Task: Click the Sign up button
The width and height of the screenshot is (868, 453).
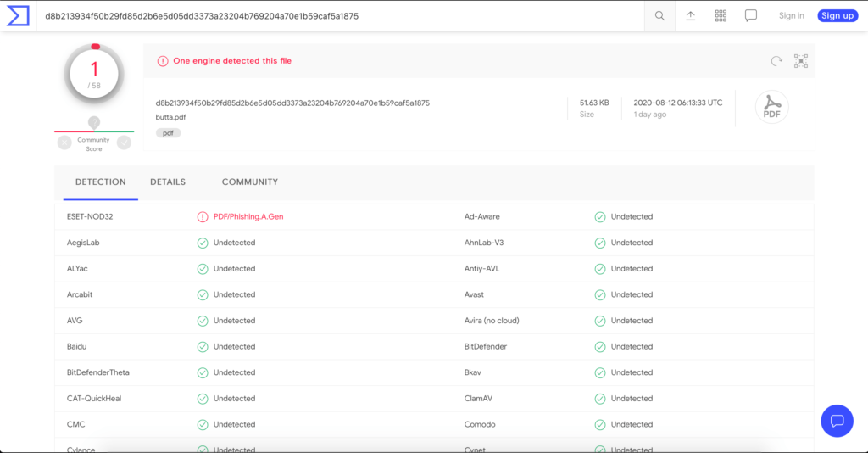Action: tap(837, 15)
